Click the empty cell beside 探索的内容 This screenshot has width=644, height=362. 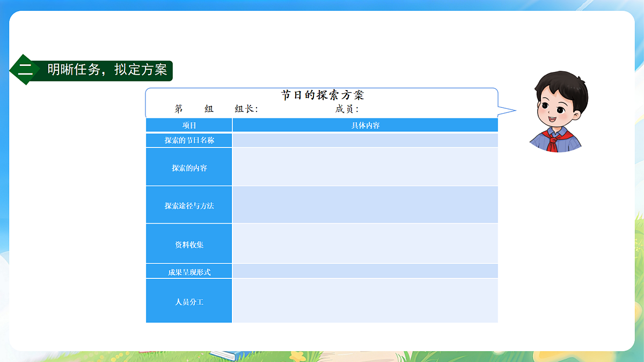[x=365, y=167]
